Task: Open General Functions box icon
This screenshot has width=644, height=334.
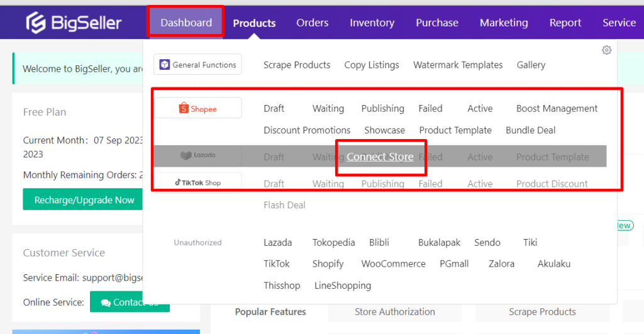Action: point(165,65)
